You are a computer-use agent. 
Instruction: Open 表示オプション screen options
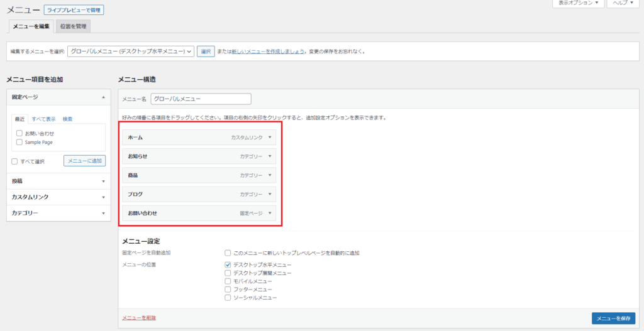point(579,3)
